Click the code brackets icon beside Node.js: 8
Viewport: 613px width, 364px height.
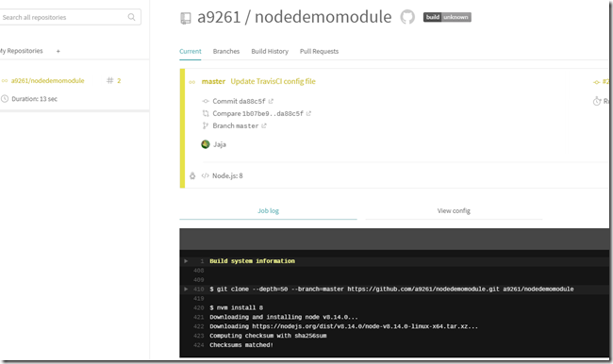click(x=205, y=176)
